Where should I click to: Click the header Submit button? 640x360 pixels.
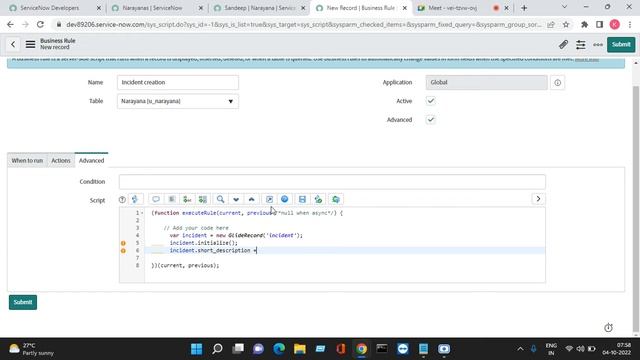pos(621,44)
